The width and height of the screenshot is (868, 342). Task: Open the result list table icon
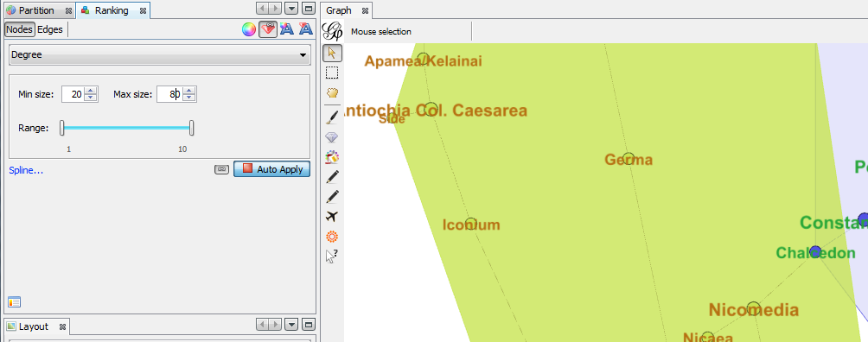click(15, 301)
